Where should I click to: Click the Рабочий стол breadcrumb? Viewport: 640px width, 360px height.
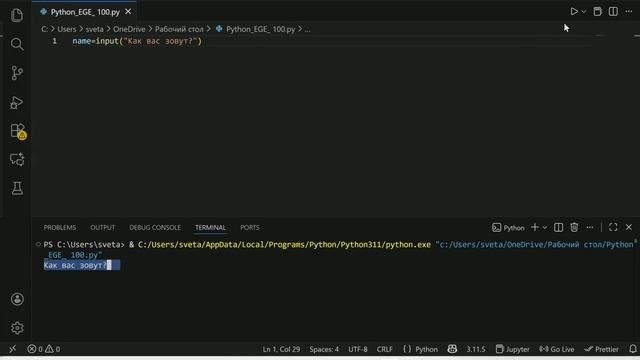[179, 29]
